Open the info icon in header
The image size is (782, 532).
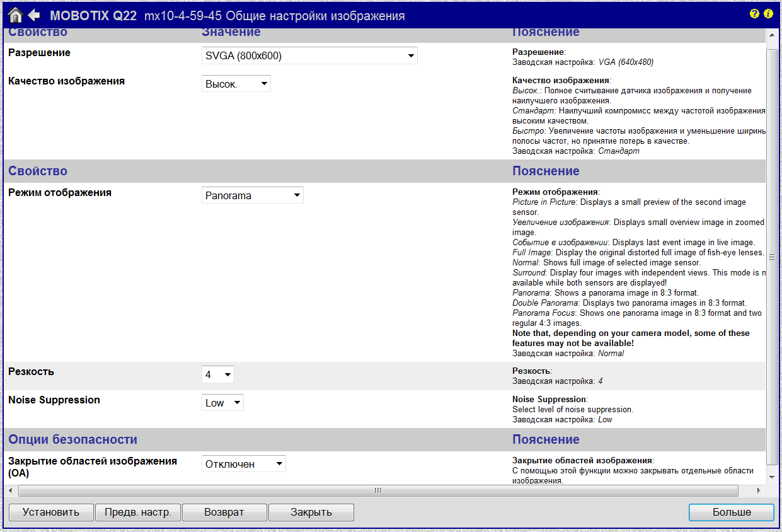click(768, 13)
